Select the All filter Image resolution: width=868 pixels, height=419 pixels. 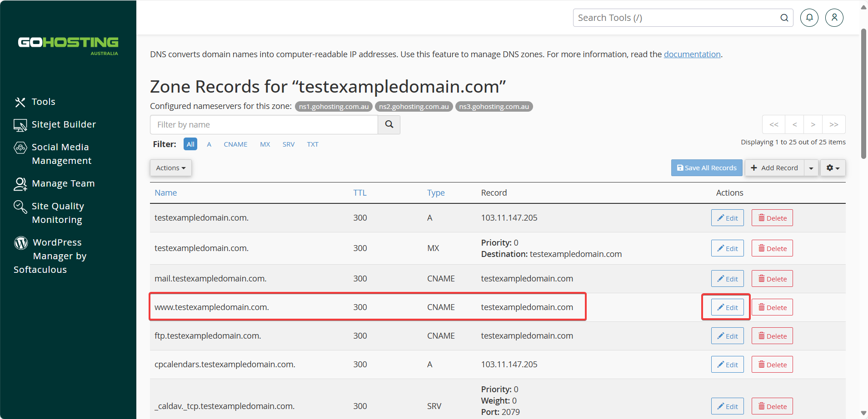(x=190, y=144)
